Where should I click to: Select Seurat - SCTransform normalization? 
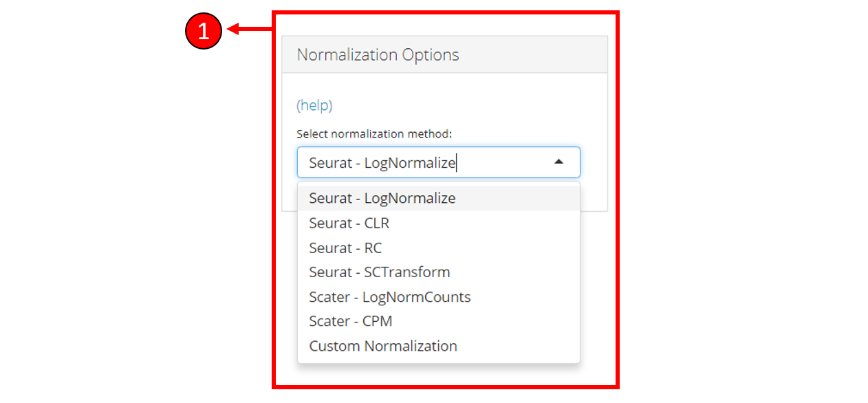(x=380, y=272)
